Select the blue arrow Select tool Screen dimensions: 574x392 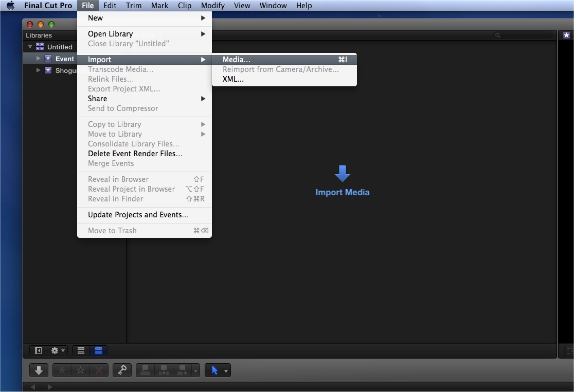[x=215, y=370]
